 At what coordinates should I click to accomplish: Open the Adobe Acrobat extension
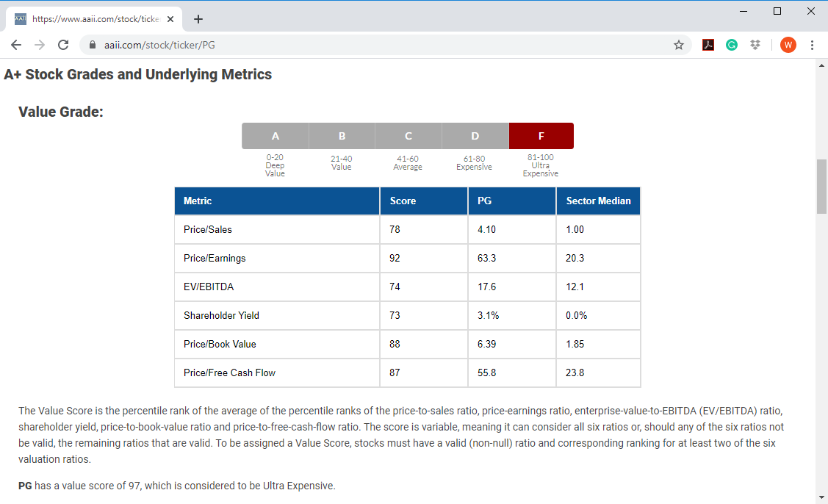[x=708, y=45]
